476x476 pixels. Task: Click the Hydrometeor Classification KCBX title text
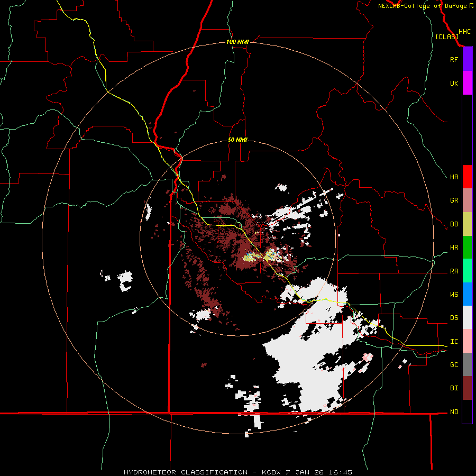tap(238, 472)
